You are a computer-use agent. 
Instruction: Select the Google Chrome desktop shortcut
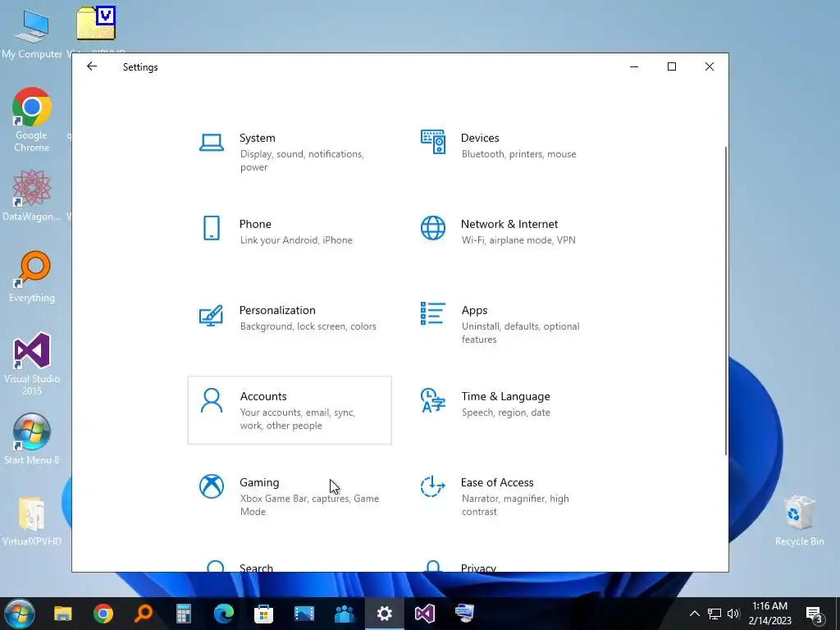(32, 120)
